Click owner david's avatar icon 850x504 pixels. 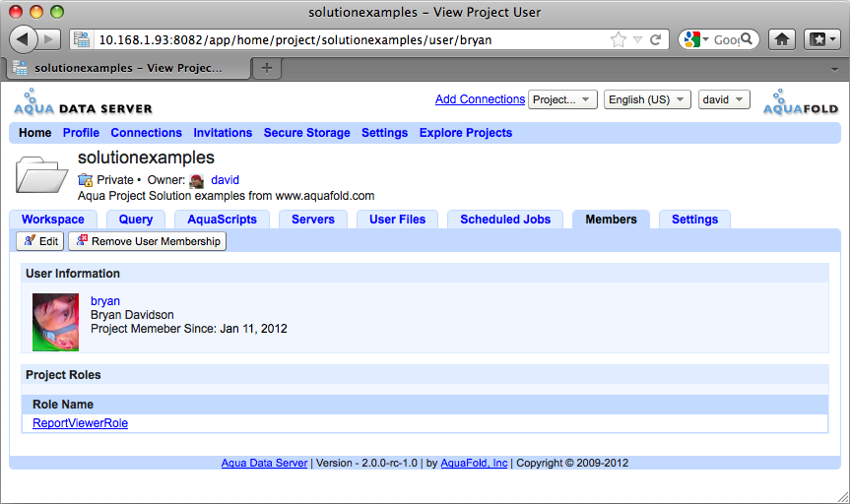point(197,180)
